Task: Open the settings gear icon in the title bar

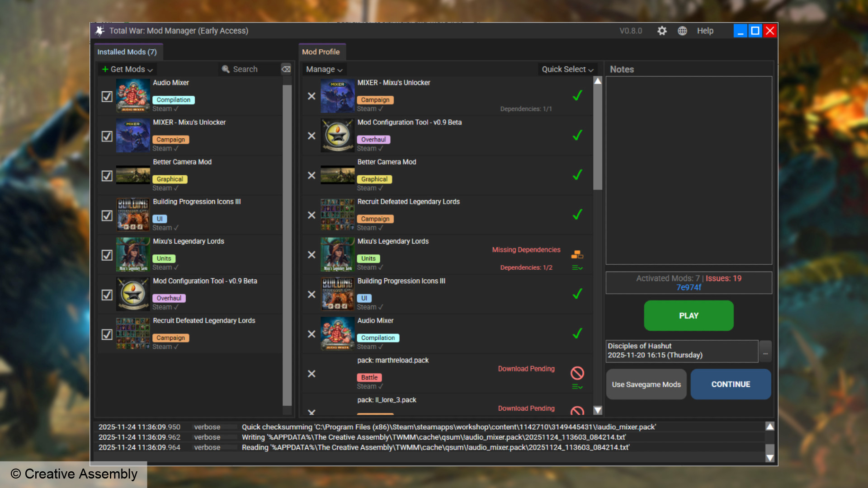Action: pyautogui.click(x=662, y=30)
